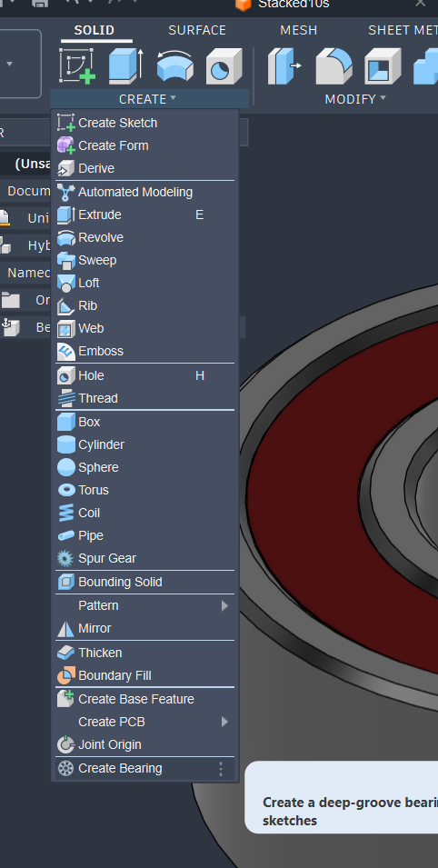Screen dimensions: 438x868
Task: Select Automated Modeling menu entry
Action: (145, 192)
